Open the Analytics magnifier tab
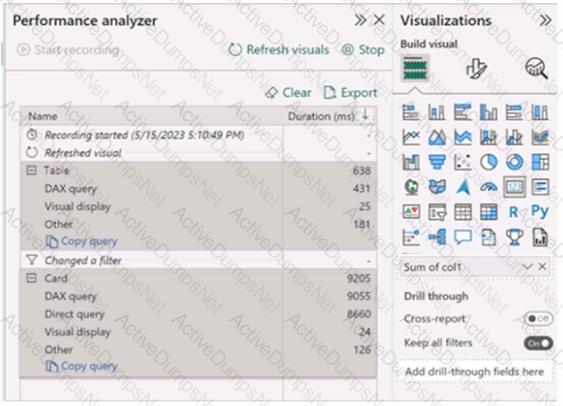 point(536,68)
